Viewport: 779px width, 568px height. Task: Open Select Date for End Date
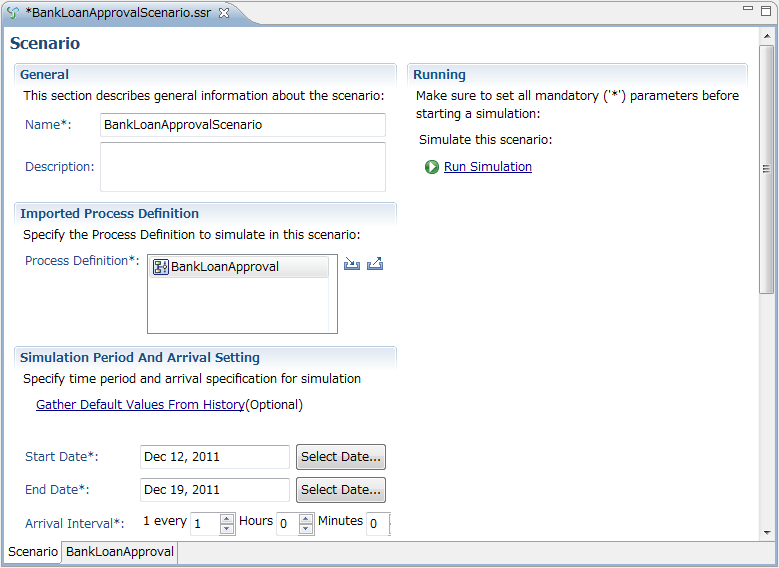pos(341,490)
